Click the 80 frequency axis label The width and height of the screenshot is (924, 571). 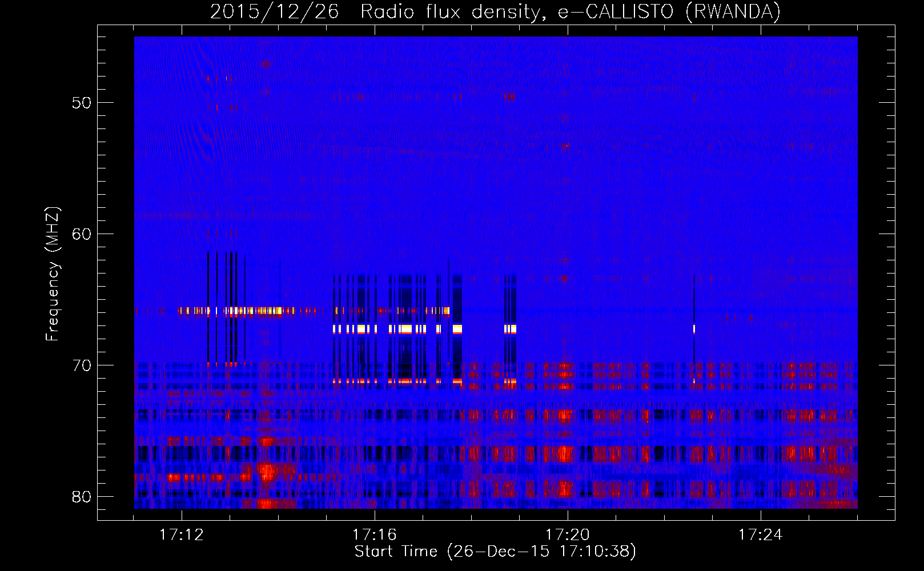(x=82, y=497)
